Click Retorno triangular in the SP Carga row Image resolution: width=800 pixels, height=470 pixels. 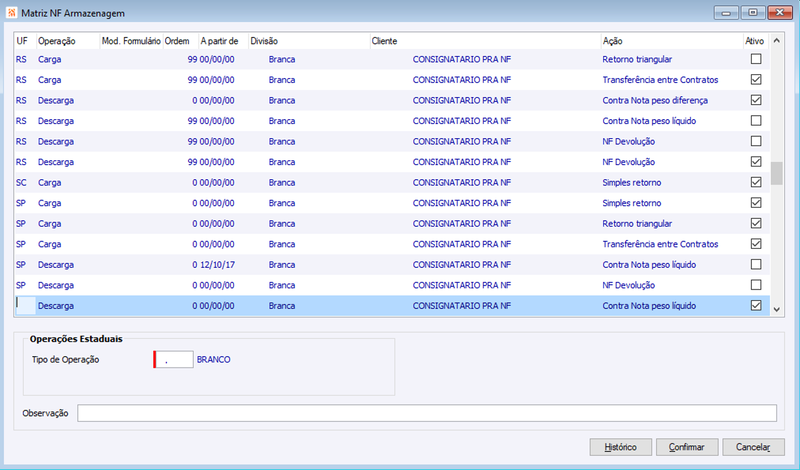click(x=637, y=223)
